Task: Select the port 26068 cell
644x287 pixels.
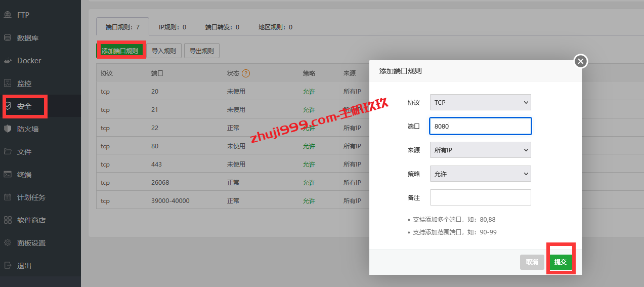Action: pos(160,182)
